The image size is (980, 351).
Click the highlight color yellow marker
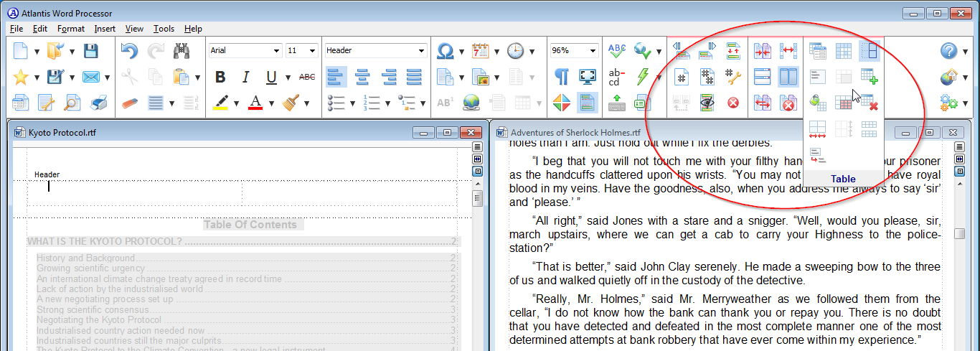(220, 103)
